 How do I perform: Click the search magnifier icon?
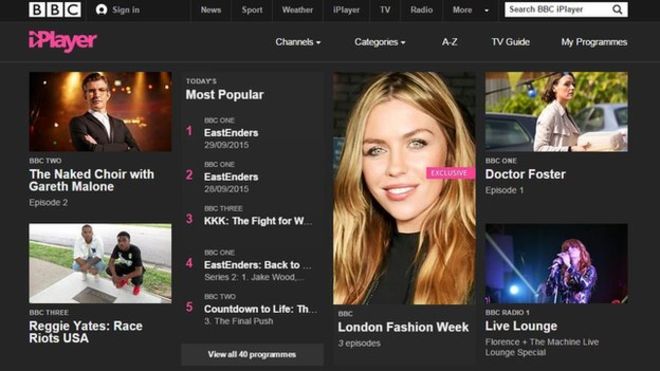pyautogui.click(x=617, y=9)
